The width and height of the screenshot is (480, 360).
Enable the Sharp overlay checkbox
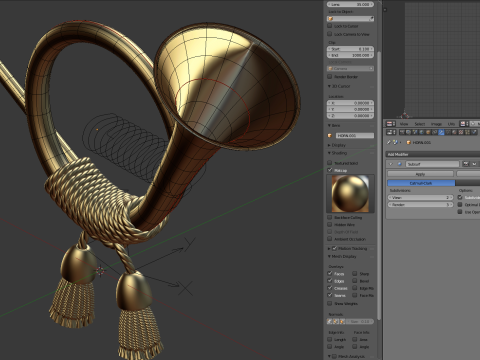coord(355,273)
